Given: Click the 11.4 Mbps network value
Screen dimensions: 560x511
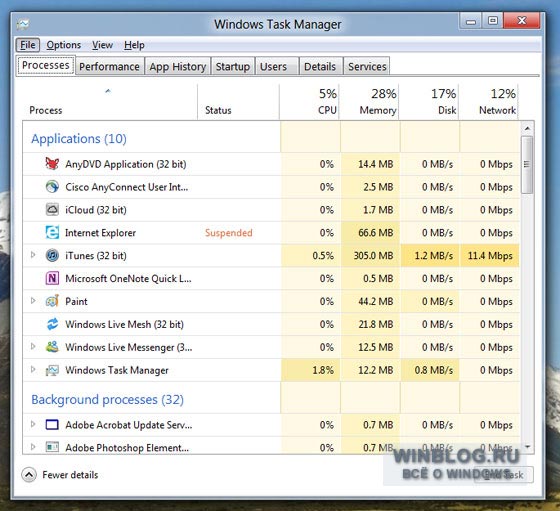Looking at the screenshot, I should pyautogui.click(x=490, y=256).
